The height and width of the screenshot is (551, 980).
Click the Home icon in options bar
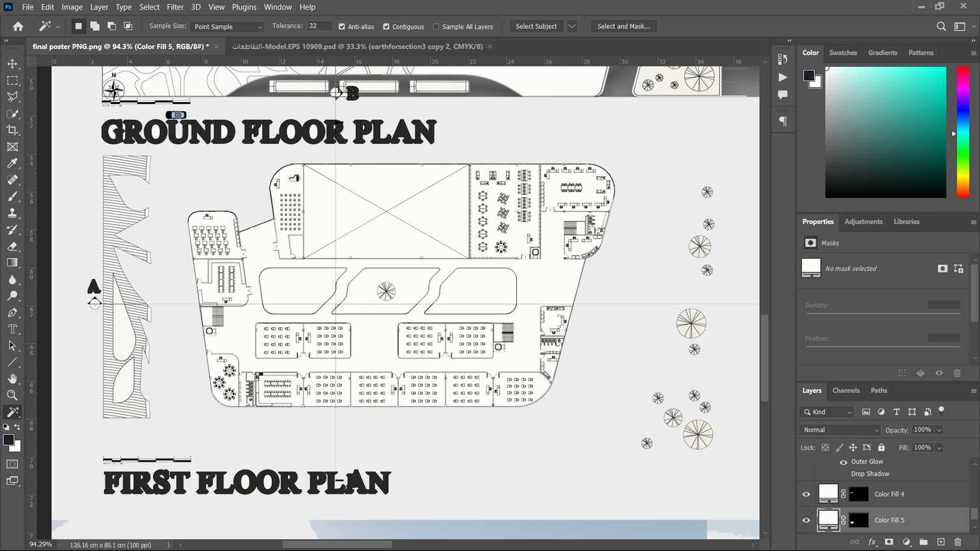18,26
